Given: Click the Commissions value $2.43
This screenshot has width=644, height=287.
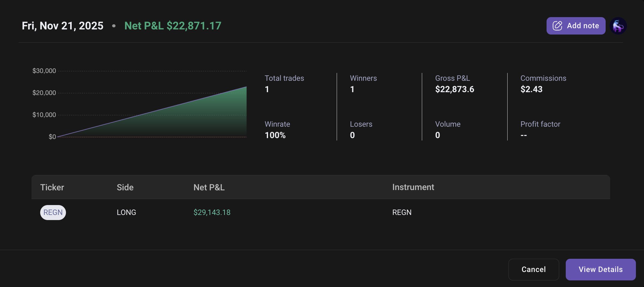Looking at the screenshot, I should click(531, 89).
